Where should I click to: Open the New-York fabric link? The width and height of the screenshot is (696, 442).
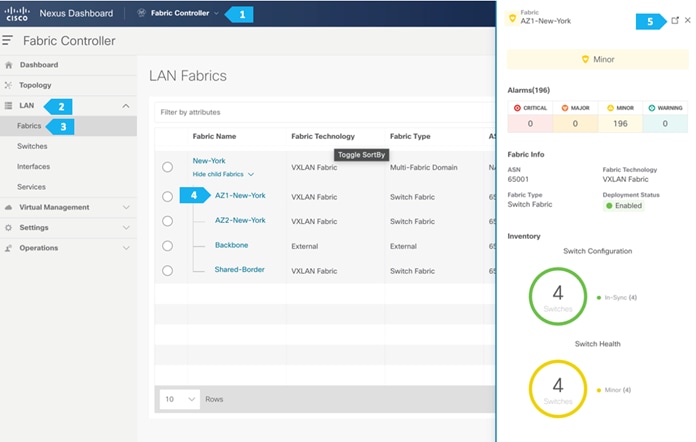coord(209,161)
